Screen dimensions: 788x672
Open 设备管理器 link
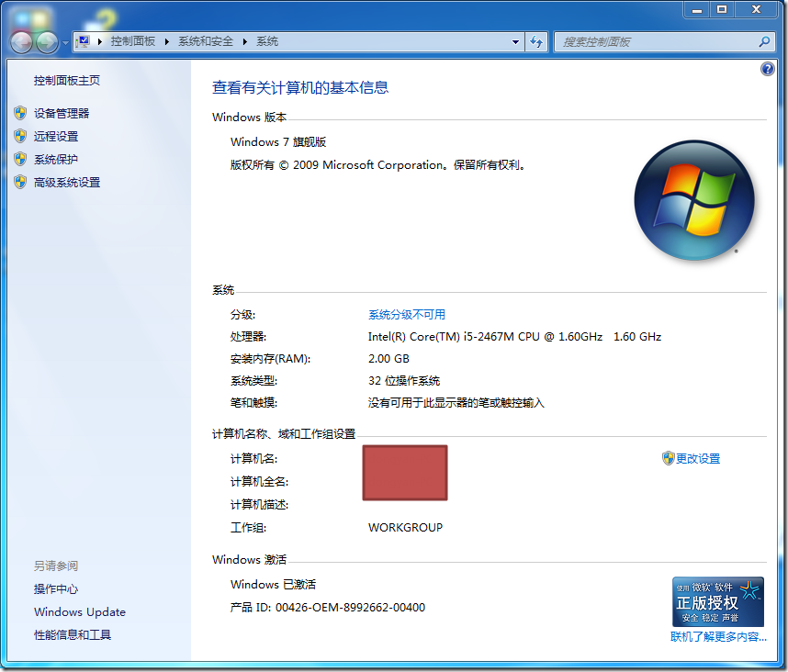point(62,114)
